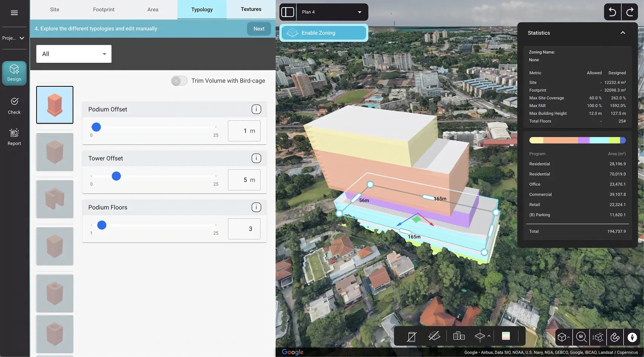644x357 pixels.
Task: Show info for Podium Offset
Action: tap(256, 109)
